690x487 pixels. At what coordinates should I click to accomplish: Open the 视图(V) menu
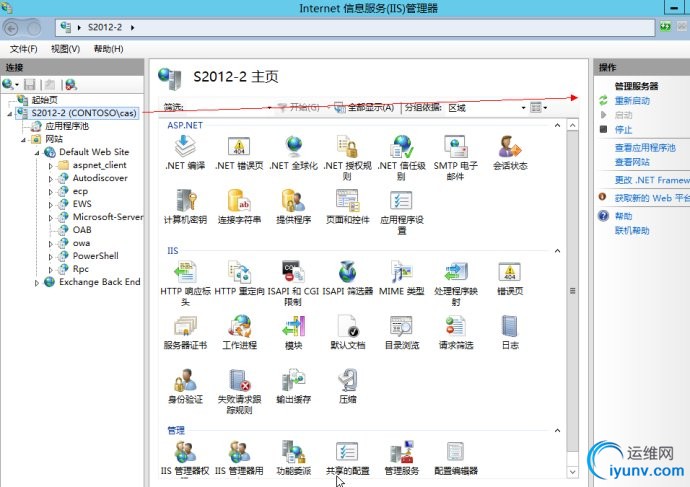point(65,49)
